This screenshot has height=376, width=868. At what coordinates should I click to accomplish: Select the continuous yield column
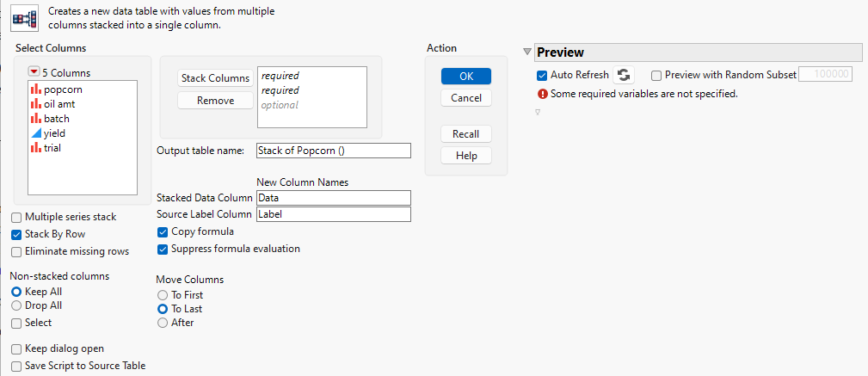click(54, 133)
